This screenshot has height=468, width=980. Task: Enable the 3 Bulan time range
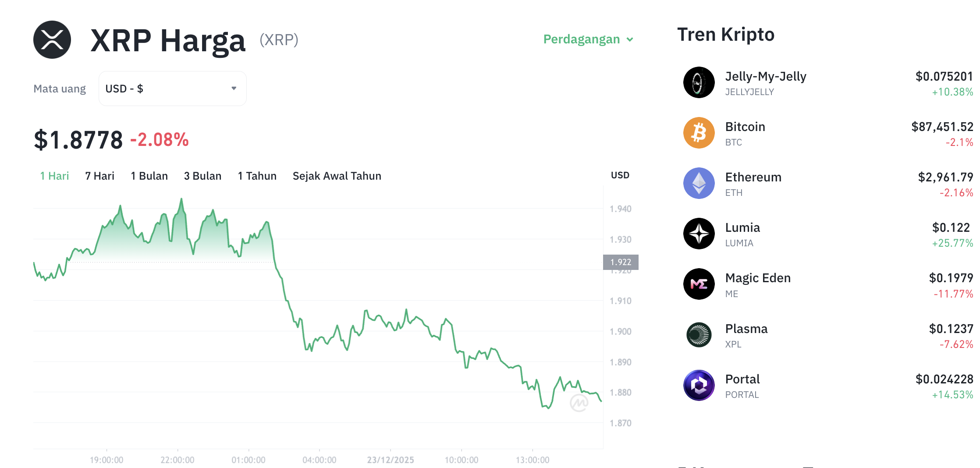[202, 176]
